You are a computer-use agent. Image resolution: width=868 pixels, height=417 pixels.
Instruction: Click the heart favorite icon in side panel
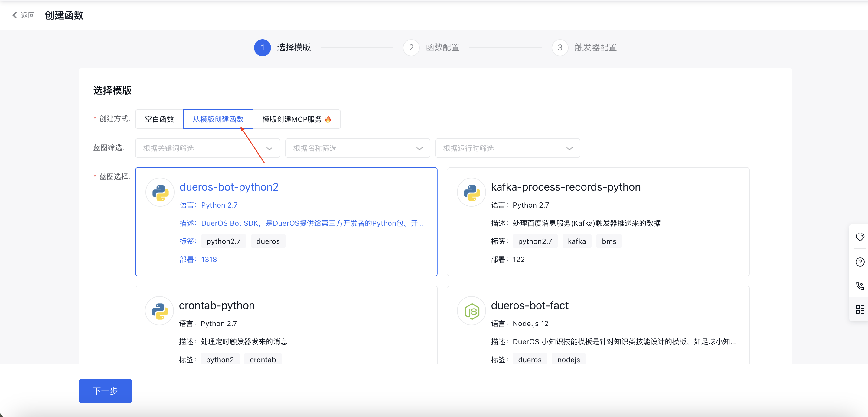[860, 238]
